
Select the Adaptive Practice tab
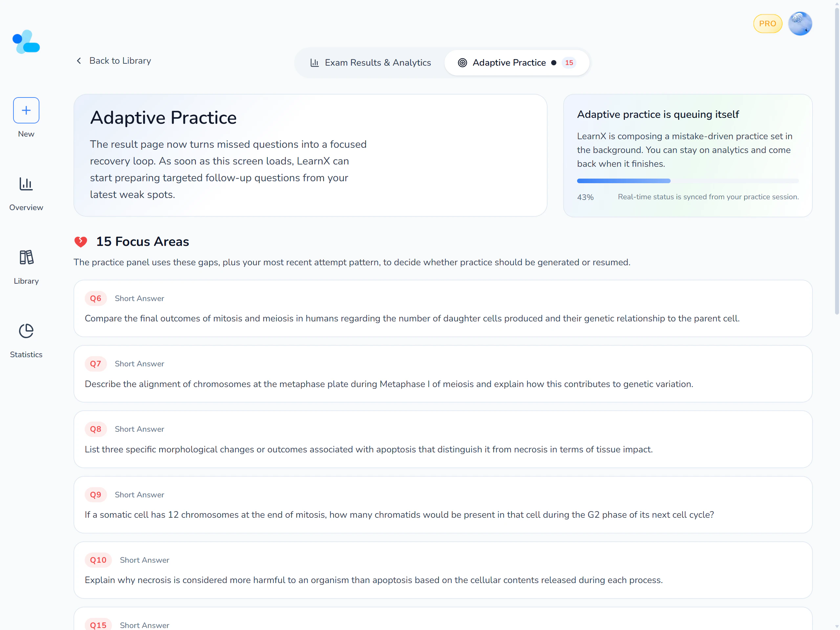click(509, 63)
